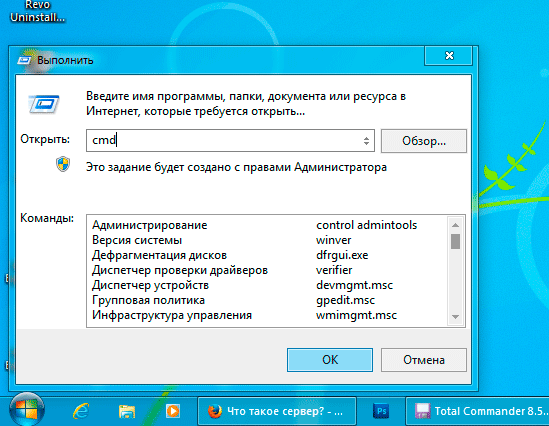Open the Обзор... browse button
This screenshot has width=549, height=426.
coord(424,141)
